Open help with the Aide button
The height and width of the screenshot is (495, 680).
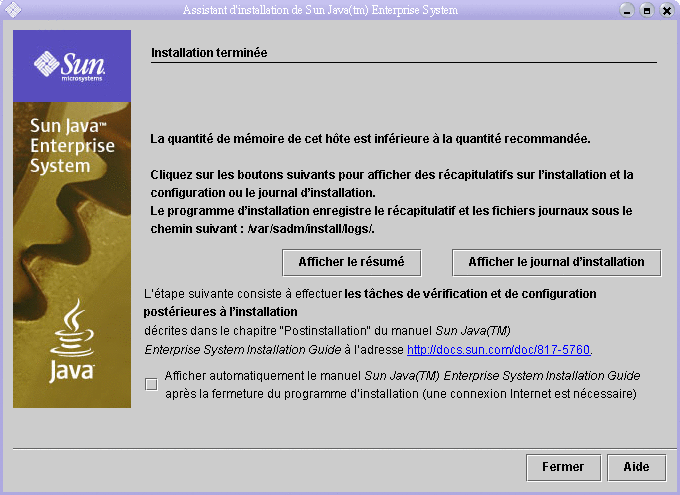[x=637, y=467]
